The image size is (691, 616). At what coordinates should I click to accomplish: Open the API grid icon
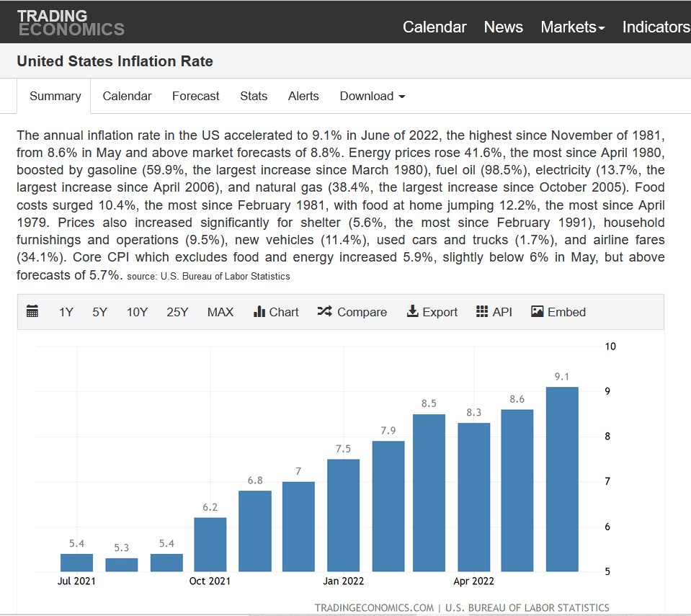[483, 312]
